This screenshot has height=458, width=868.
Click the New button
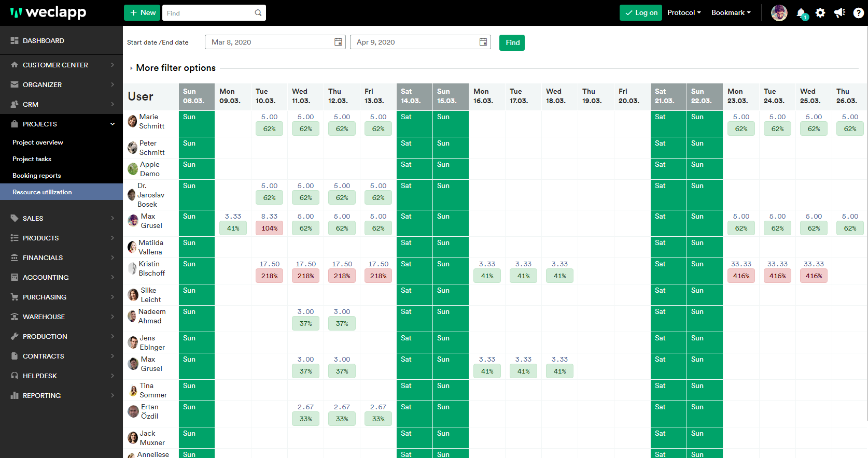[143, 13]
